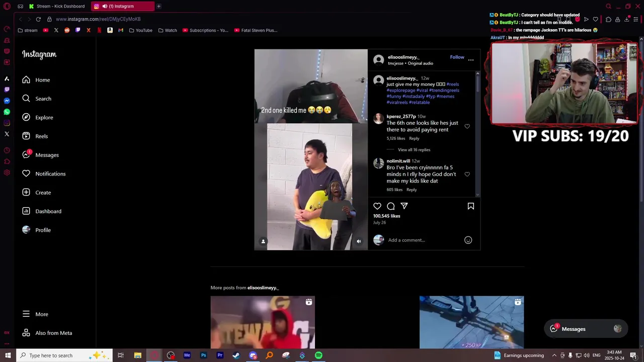This screenshot has height=362, width=644.
Task: Open the stream bookmarks folder
Action: coord(27,30)
